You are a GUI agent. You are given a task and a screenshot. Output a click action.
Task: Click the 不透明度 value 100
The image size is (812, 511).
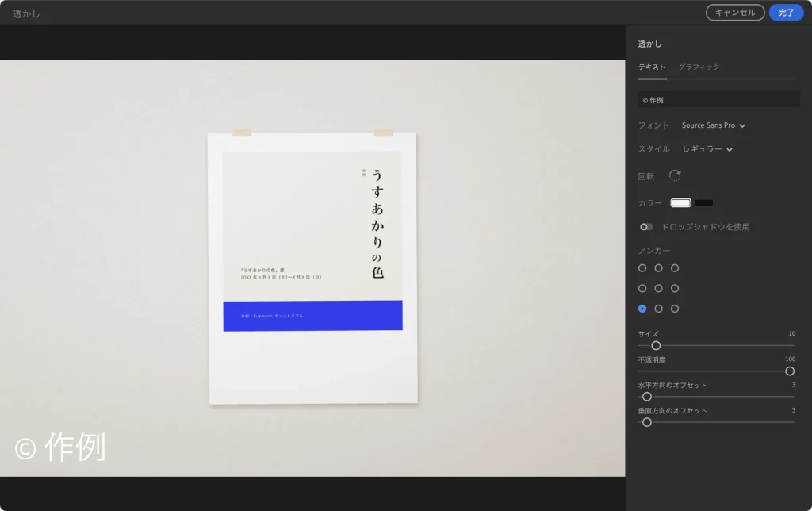(x=791, y=359)
